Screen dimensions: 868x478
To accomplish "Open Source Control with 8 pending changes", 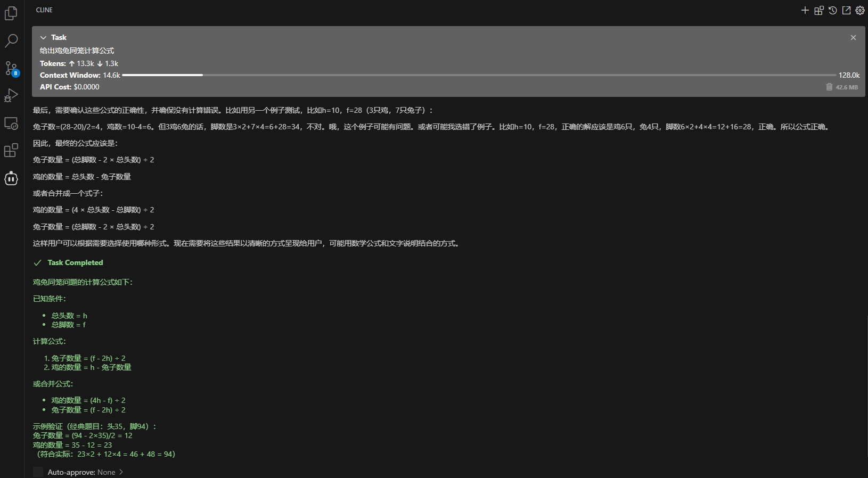I will pos(11,68).
